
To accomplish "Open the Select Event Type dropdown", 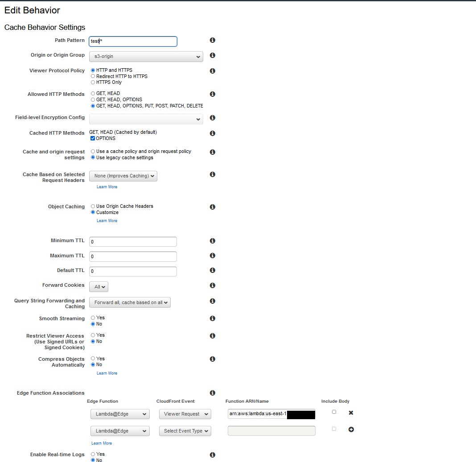I will pos(185,431).
